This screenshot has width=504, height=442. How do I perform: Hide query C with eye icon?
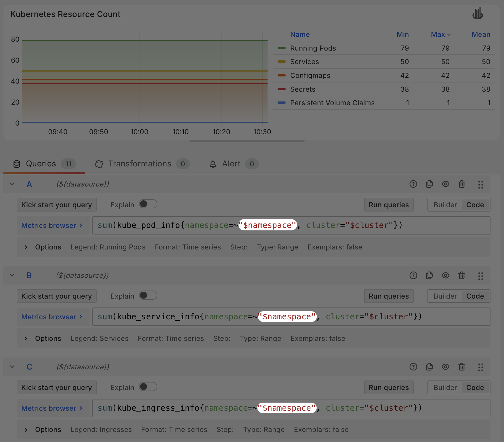coord(446,367)
